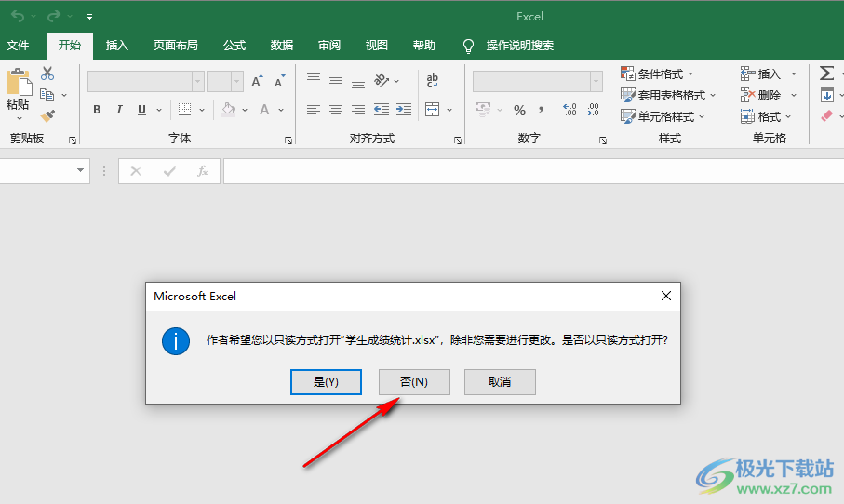The width and height of the screenshot is (844, 504).
Task: Switch to the 插入 ribbon tab
Action: (117, 46)
